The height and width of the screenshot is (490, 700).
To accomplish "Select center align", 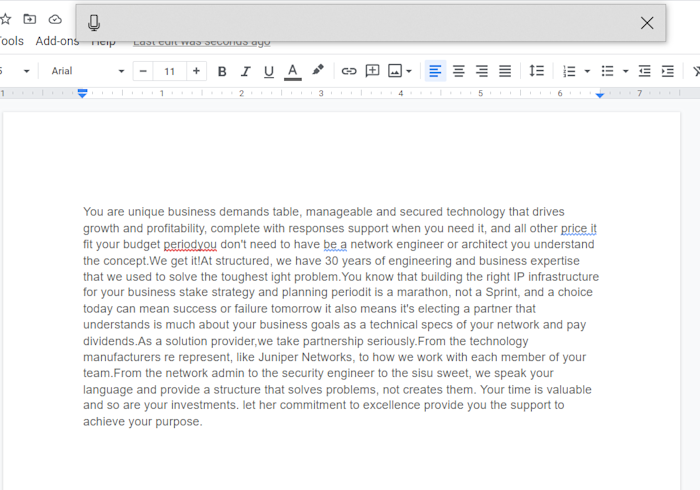I will pyautogui.click(x=458, y=71).
